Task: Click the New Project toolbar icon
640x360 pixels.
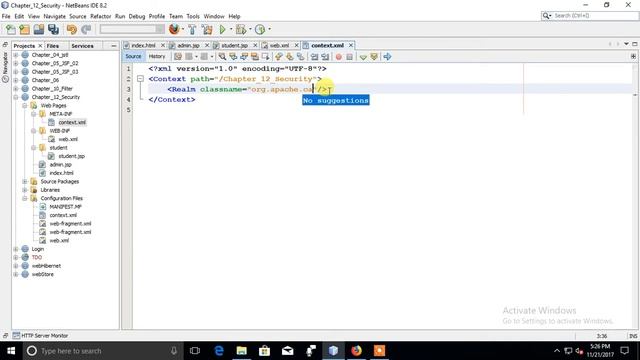Action: (24, 29)
